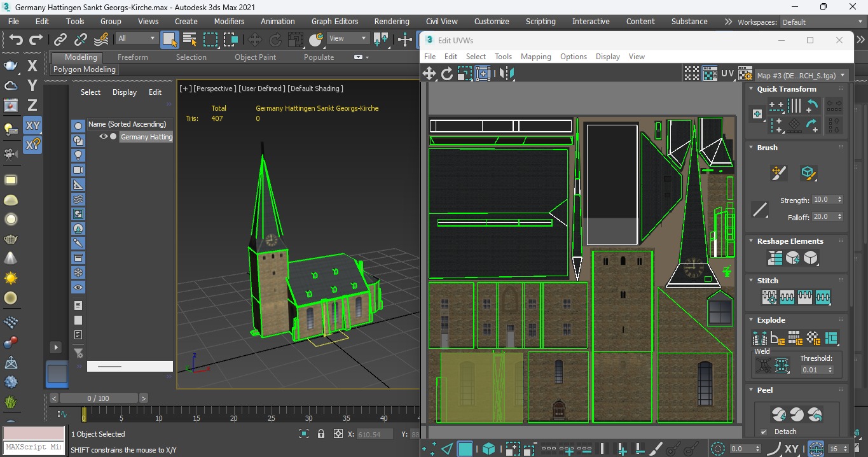Restrict transform to X axis
Viewport: 868px width, 457px height.
pyautogui.click(x=32, y=66)
